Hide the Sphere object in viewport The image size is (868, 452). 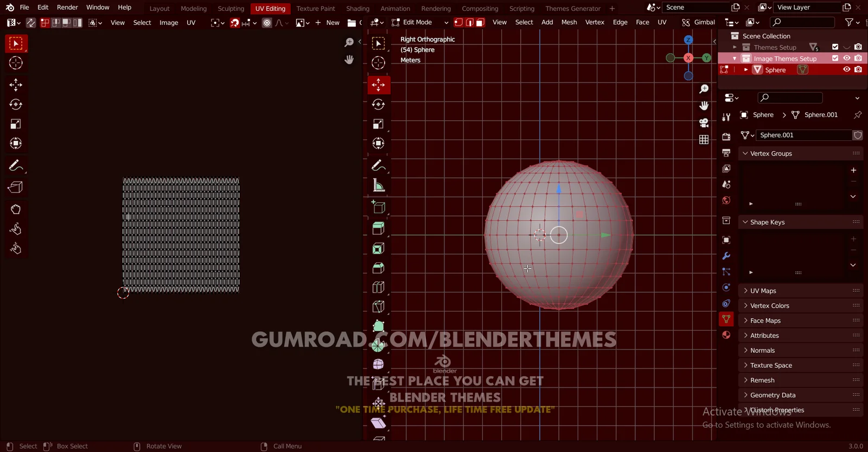(x=847, y=69)
